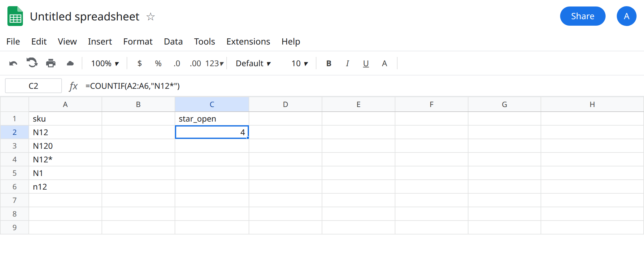
Task: Open the File menu
Action: click(13, 41)
